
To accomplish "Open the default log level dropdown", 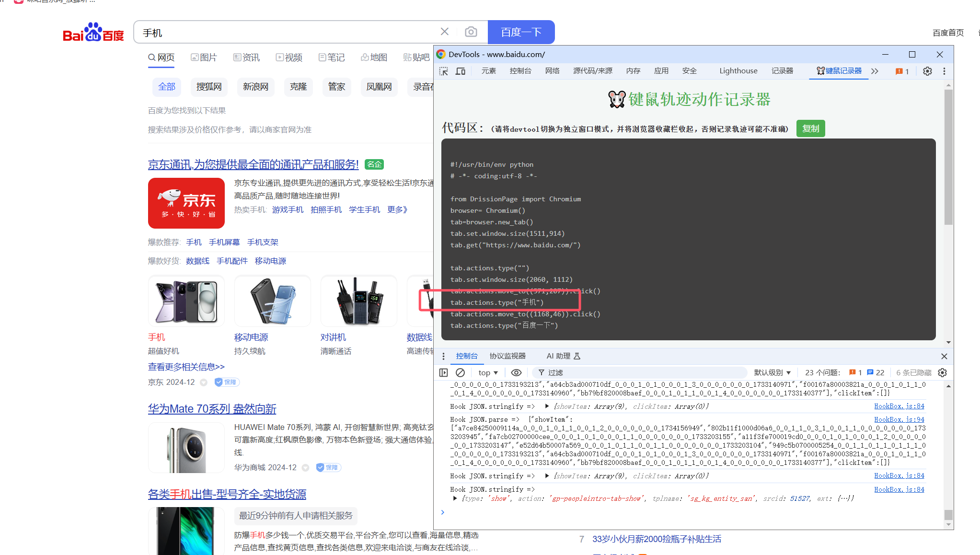I will [772, 372].
